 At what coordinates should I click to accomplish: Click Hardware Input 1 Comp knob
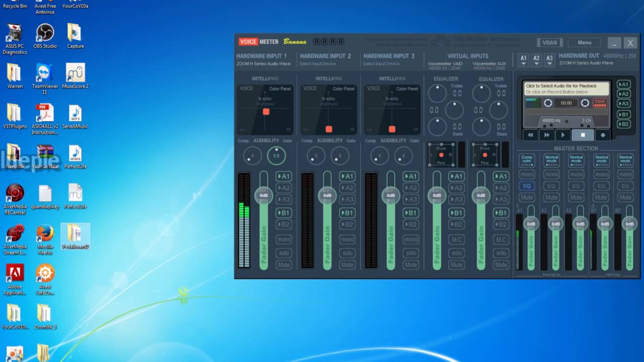(252, 156)
